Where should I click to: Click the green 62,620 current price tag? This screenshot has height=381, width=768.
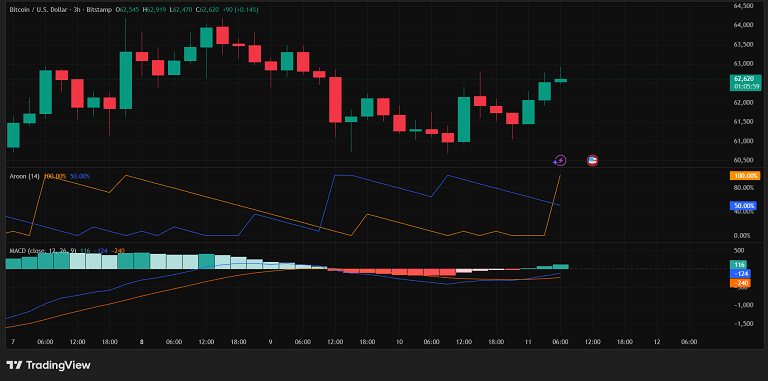tap(745, 78)
